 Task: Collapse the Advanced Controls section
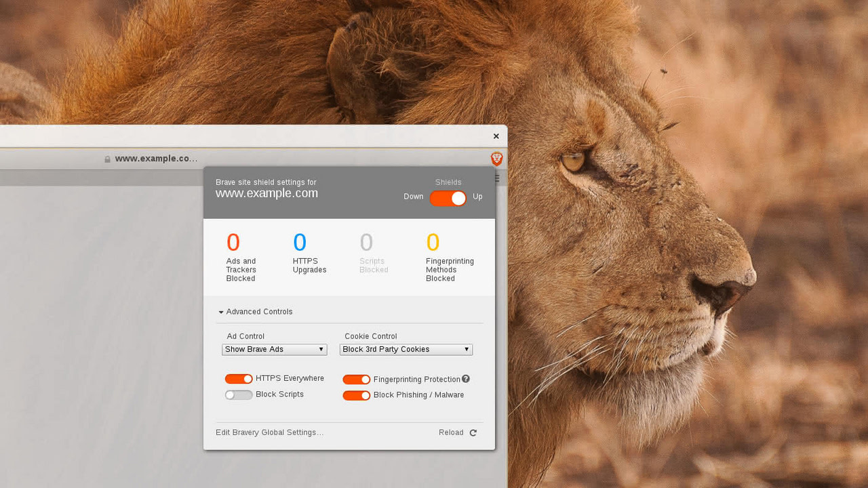pyautogui.click(x=255, y=312)
